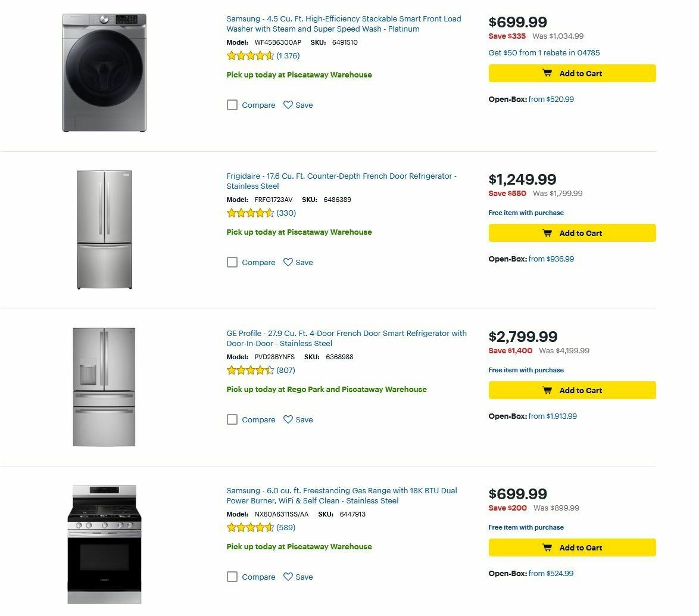699x616 pixels.
Task: Tick Compare checkbox for Frigidaire refrigerator
Action: click(232, 262)
